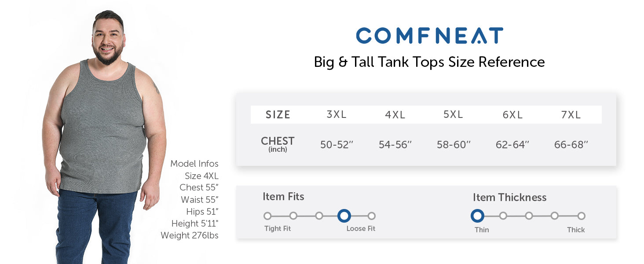Click the middle dot on Item Thickness scale
This screenshot has height=264, width=644.
tap(529, 216)
